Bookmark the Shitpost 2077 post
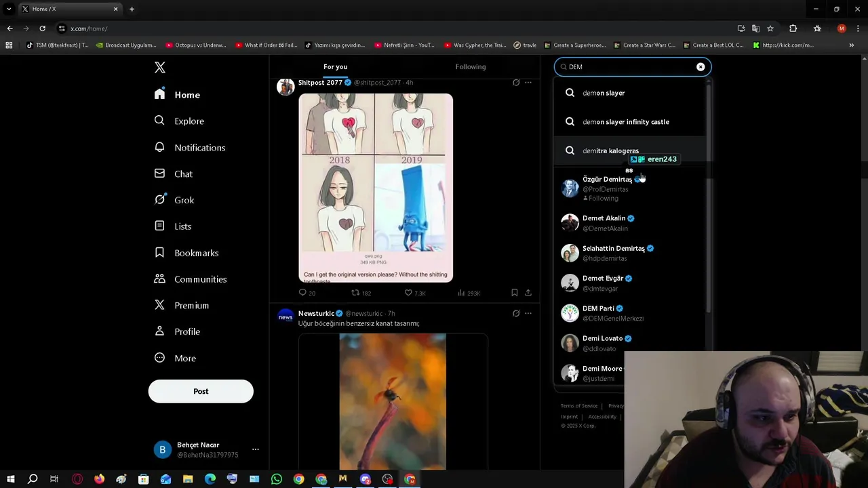Screen dimensions: 868x488 [x=515, y=293]
